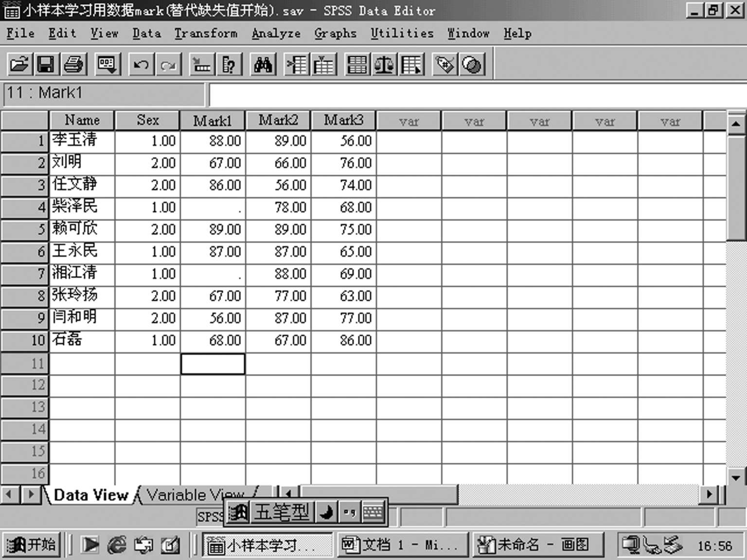Switch to the Variable View tab
The image size is (747, 560).
(x=196, y=495)
